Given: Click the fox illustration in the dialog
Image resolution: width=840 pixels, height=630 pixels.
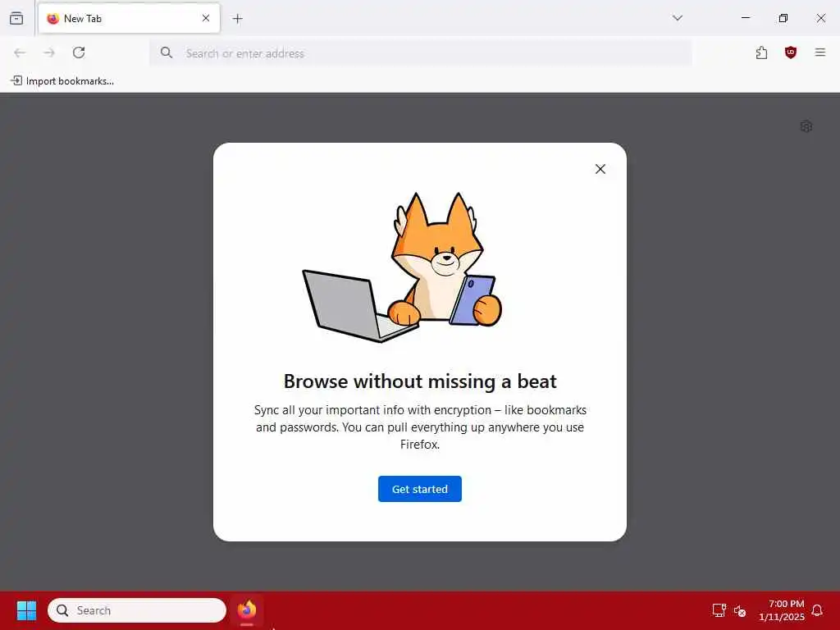Looking at the screenshot, I should (x=402, y=267).
